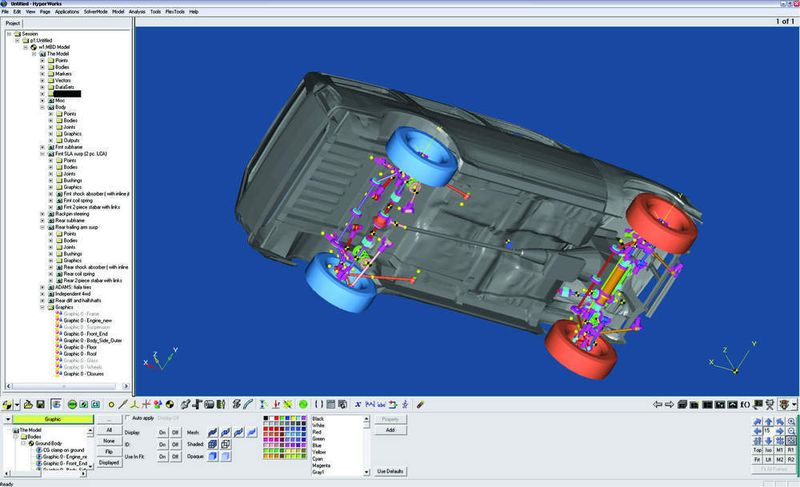
Task: Rotate view right with blue arrow
Action: [780, 431]
